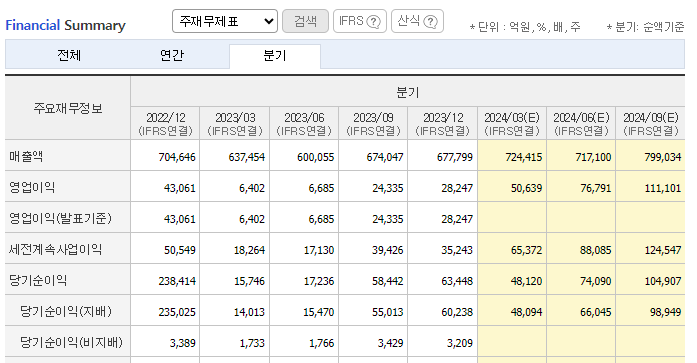
Task: Click the 98,949 controlling net income estimate
Action: click(x=665, y=312)
